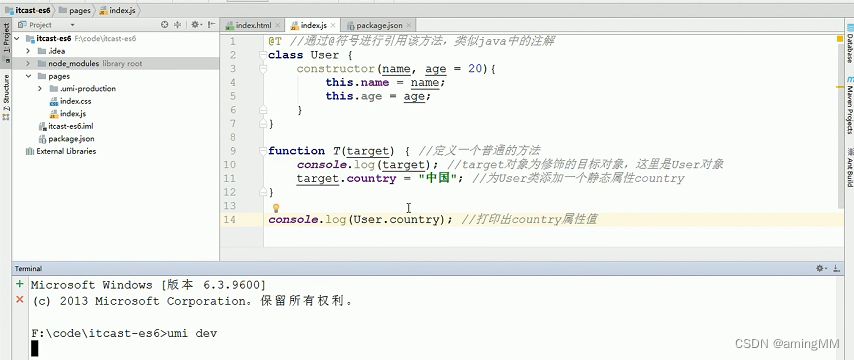Select node_modules library root row
The height and width of the screenshot is (360, 854).
pyautogui.click(x=115, y=64)
